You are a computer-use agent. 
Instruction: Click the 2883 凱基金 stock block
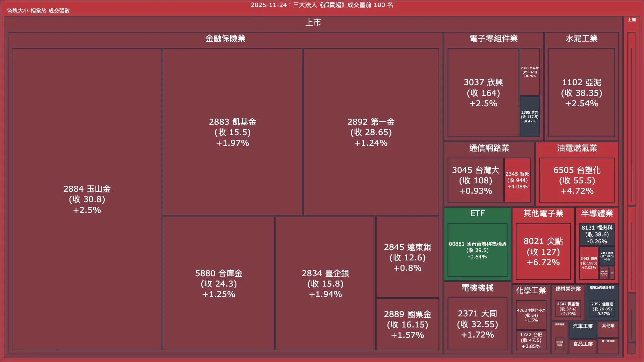tap(233, 132)
